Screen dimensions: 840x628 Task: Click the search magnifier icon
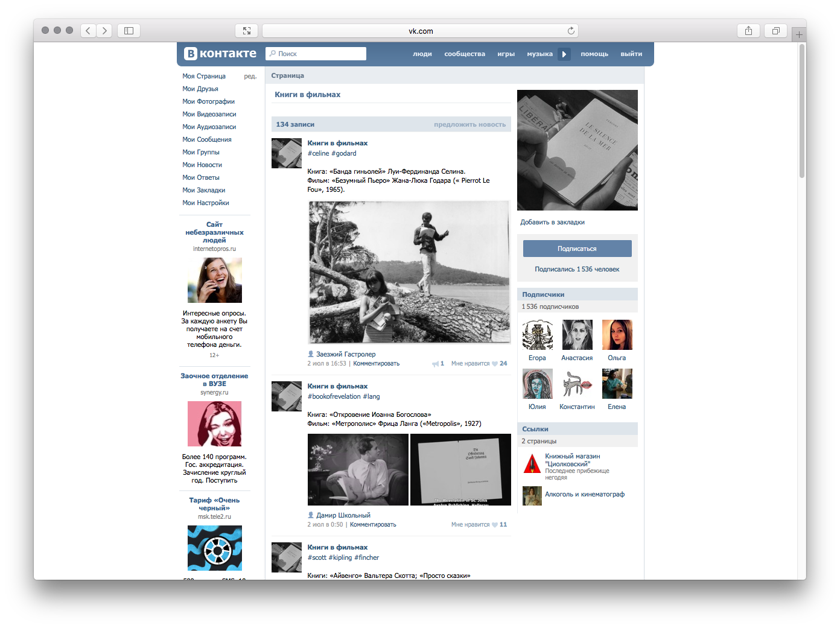[273, 54]
